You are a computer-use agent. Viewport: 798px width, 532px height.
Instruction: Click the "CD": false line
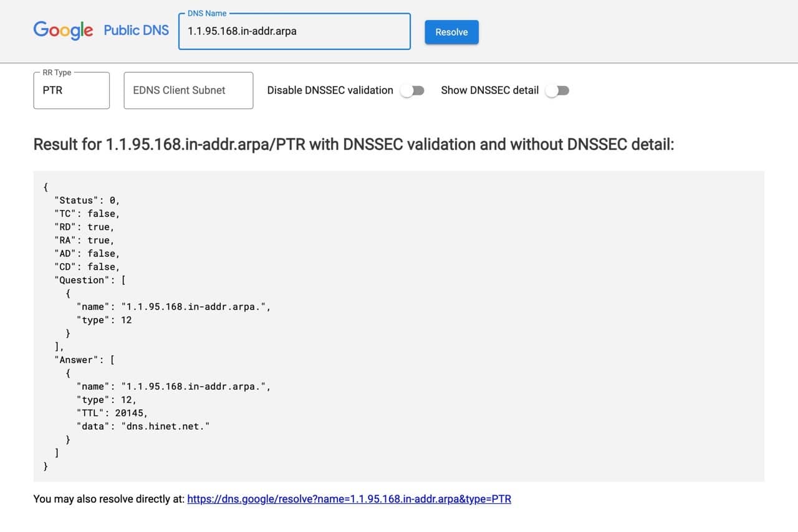point(87,267)
